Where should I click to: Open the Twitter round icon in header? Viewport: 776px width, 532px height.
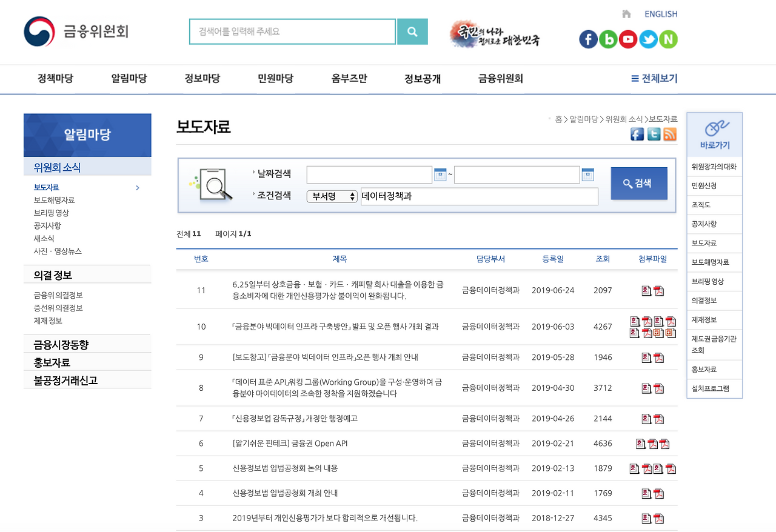coord(648,39)
